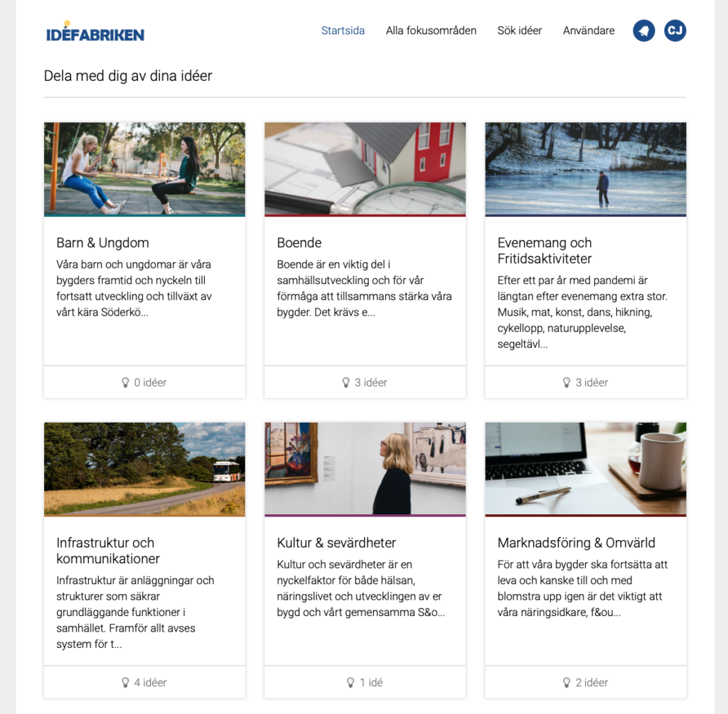728x714 pixels.
Task: Click "1 idé" under Kultur & sevärdheter
Action: point(371,683)
